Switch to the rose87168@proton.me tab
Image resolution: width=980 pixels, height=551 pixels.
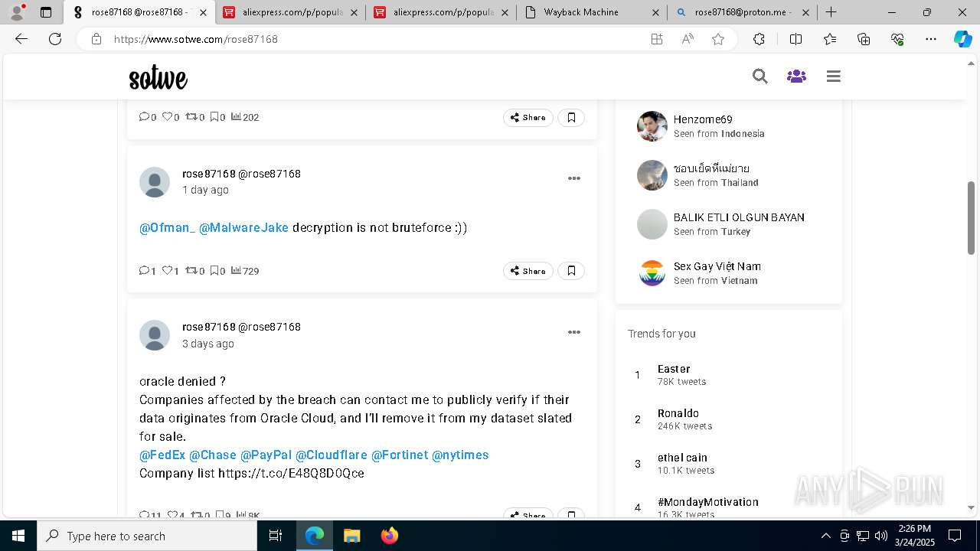(742, 12)
